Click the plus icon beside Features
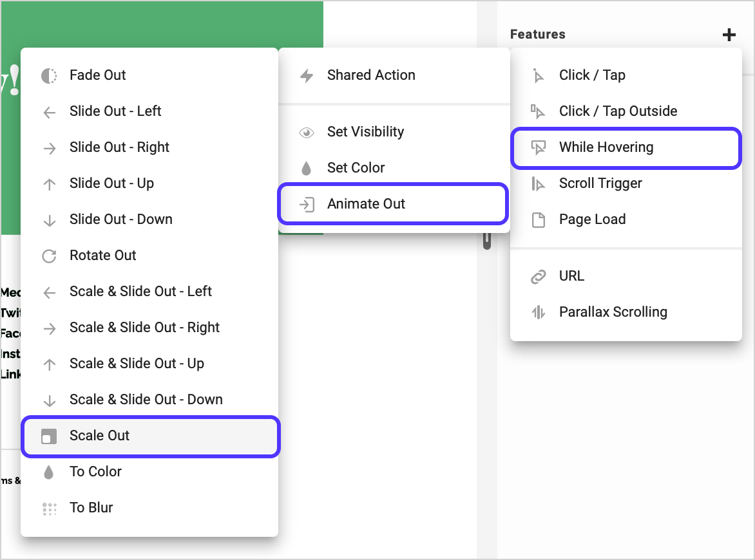The height and width of the screenshot is (560, 755). (729, 35)
